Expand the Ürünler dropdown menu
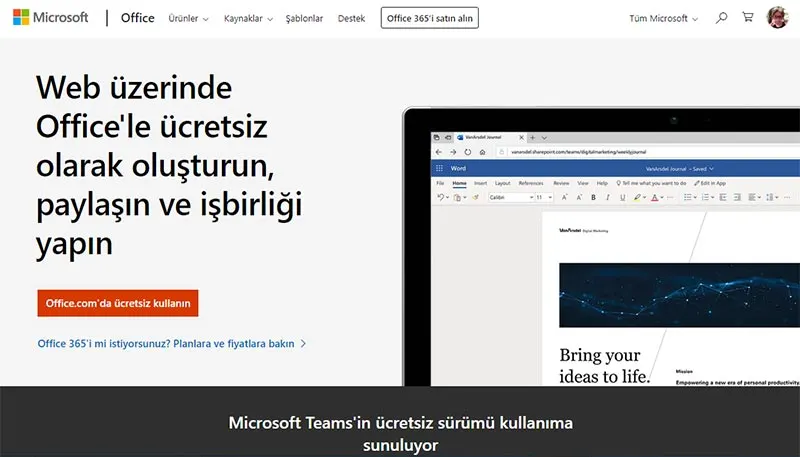800x457 pixels. 191,19
